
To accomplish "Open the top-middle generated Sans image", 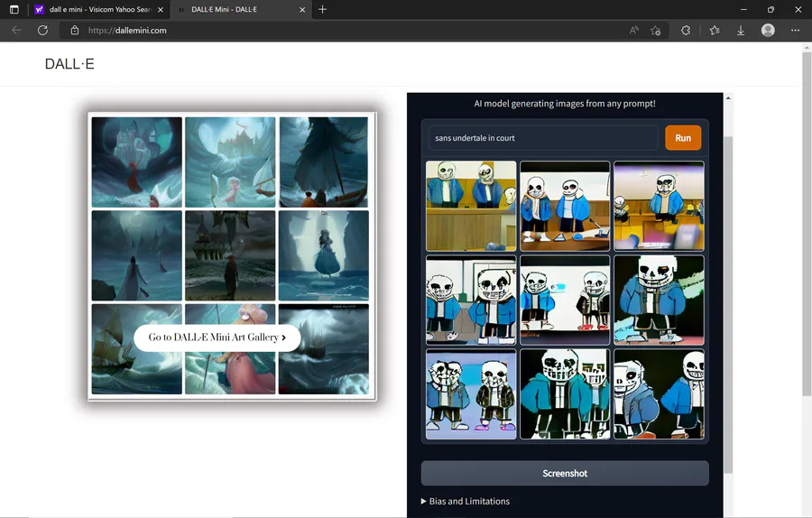I will click(x=565, y=206).
